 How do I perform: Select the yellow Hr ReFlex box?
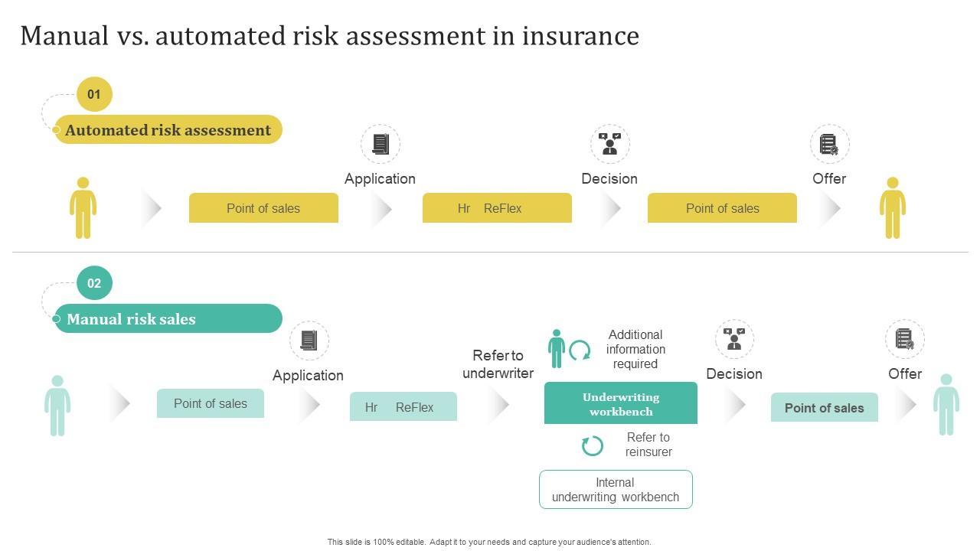click(x=497, y=208)
